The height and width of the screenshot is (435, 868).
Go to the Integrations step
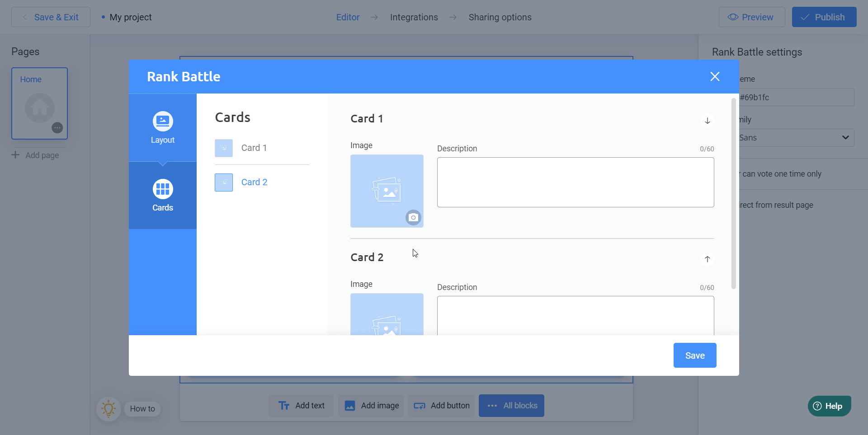(x=414, y=17)
